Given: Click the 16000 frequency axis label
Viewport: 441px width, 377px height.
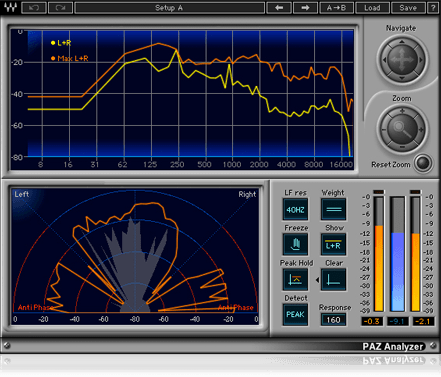Looking at the screenshot, I should 341,164.
